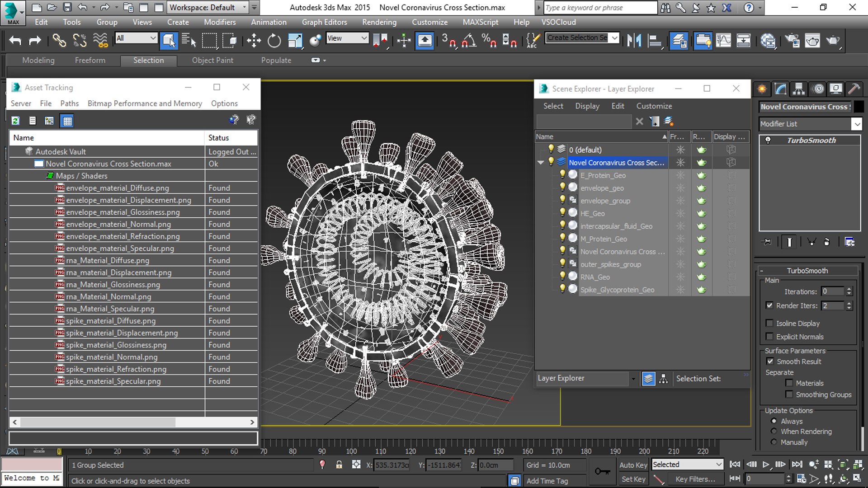The height and width of the screenshot is (488, 868).
Task: Enable Explicit Normals checkbox
Action: coord(769,337)
